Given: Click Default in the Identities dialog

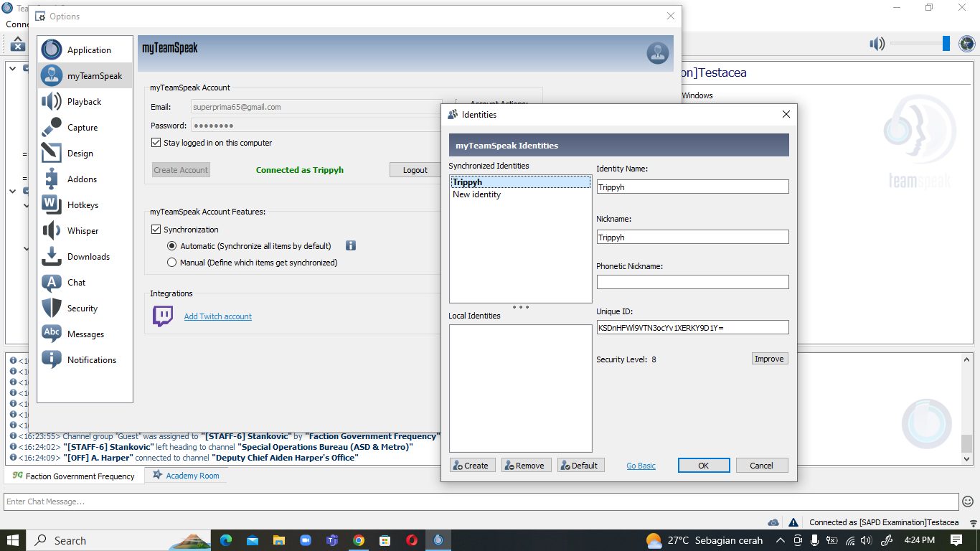Looking at the screenshot, I should tap(580, 465).
